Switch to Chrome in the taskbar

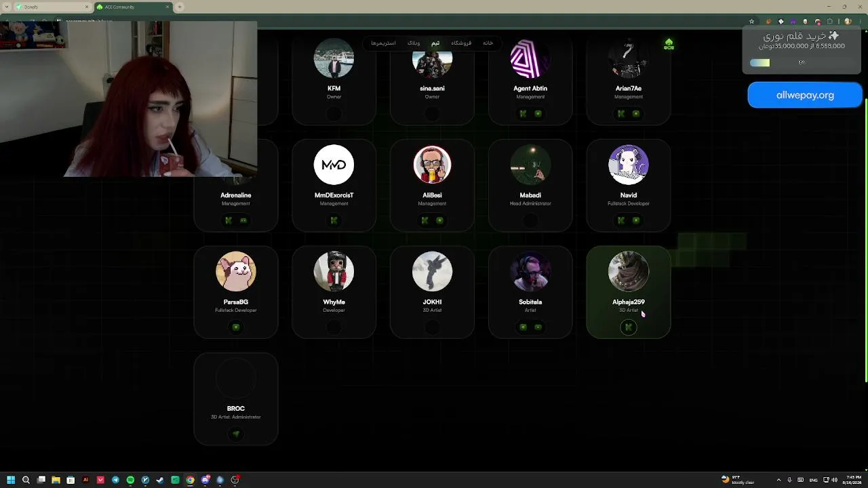coord(190,480)
